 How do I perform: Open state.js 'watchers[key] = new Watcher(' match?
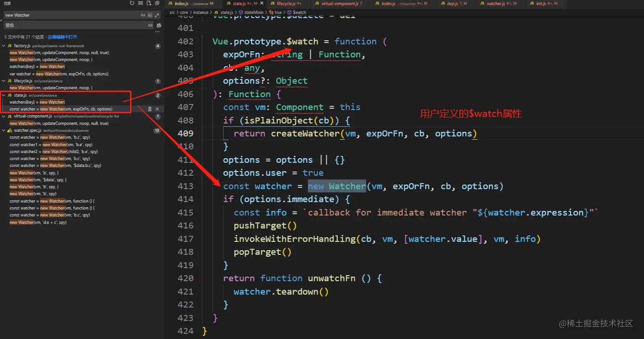(37, 102)
